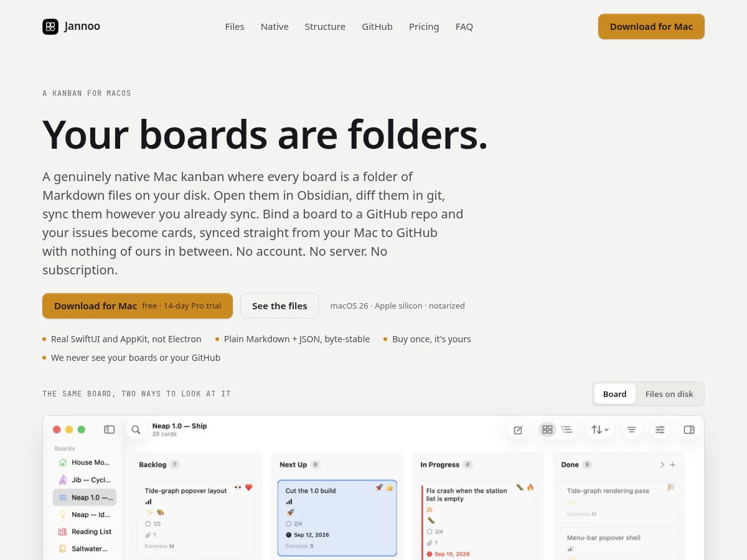Open the FAQ nav link

(464, 27)
